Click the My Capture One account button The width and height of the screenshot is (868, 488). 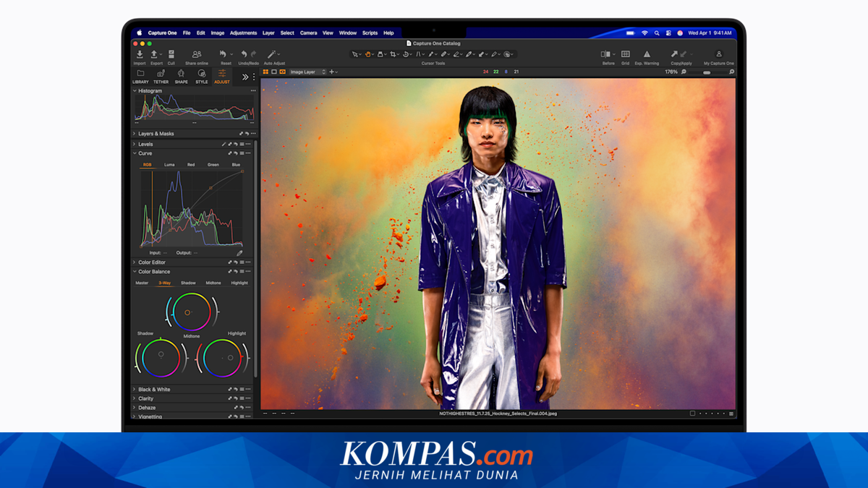[x=718, y=55]
